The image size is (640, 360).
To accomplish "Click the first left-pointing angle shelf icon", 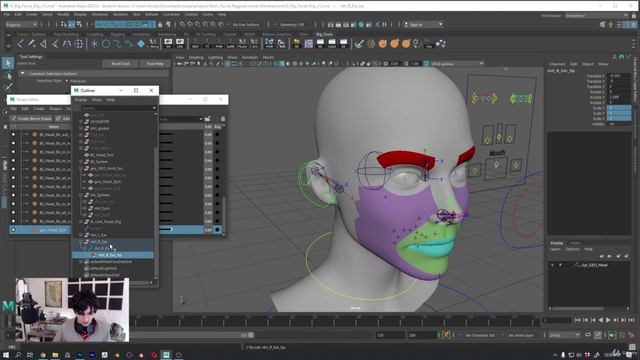I will 20,44.
